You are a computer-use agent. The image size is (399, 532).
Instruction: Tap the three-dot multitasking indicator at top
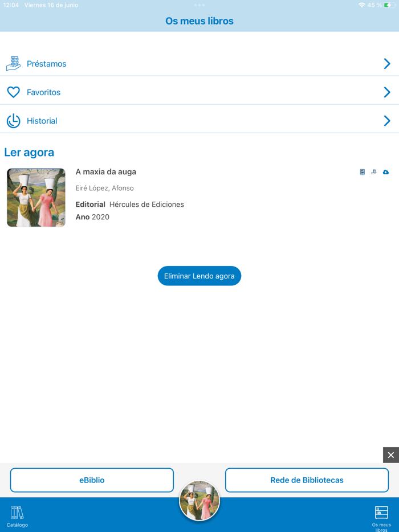coord(199,5)
